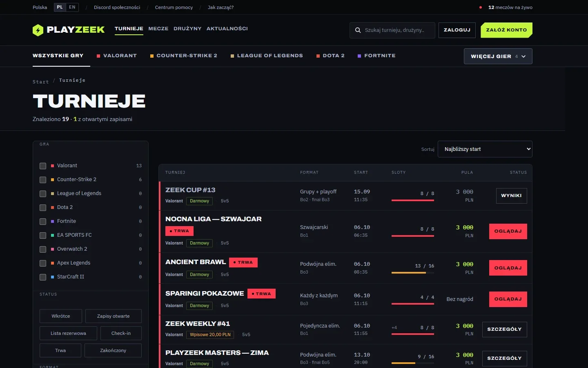Open the Najbliższy start sort dropdown
588x368 pixels.
[485, 149]
